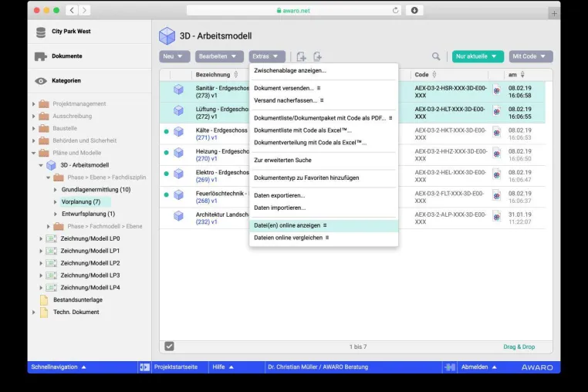Choose Dokumententyp zu Favoriten hinzufügen entry
The image size is (588, 392).
(x=323, y=177)
